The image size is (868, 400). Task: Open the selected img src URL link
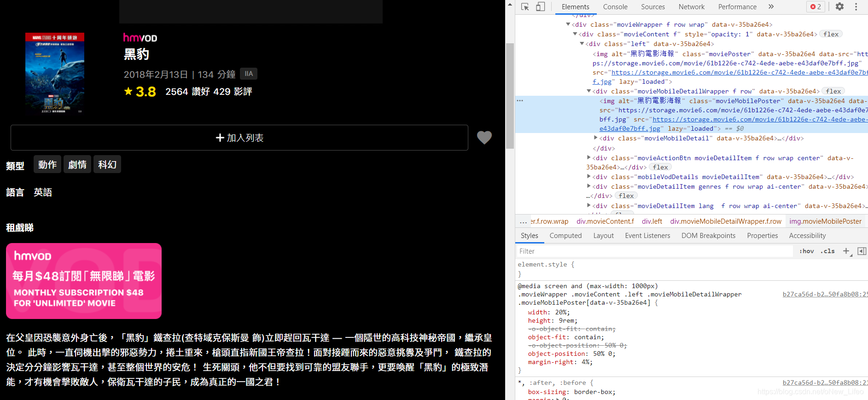click(x=760, y=119)
